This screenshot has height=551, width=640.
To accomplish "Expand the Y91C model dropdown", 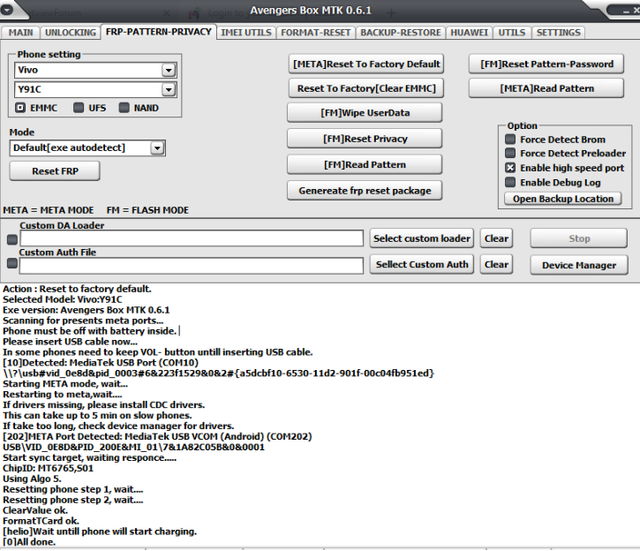I will 168,89.
